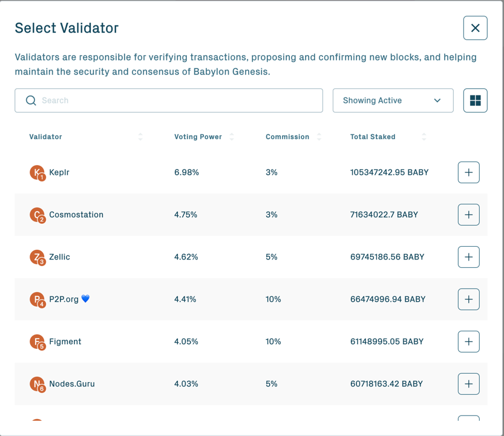The image size is (504, 436).
Task: Toggle selection of Cosmostation validator
Action: pyautogui.click(x=468, y=215)
